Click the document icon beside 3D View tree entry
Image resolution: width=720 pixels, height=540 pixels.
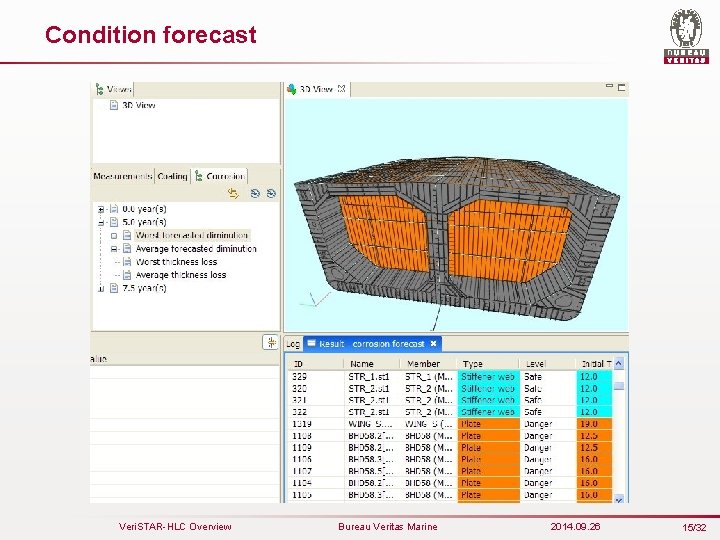click(x=114, y=105)
